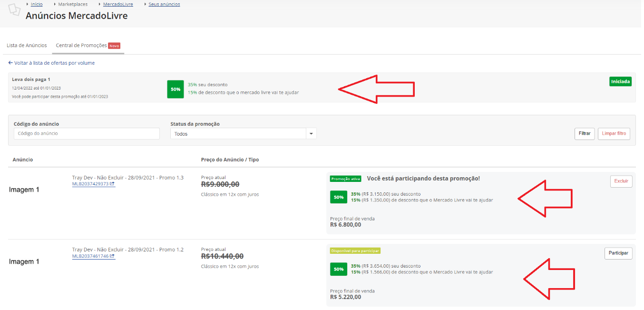Click struck price R$9.000,00
Image resolution: width=644 pixels, height=310 pixels.
[220, 184]
